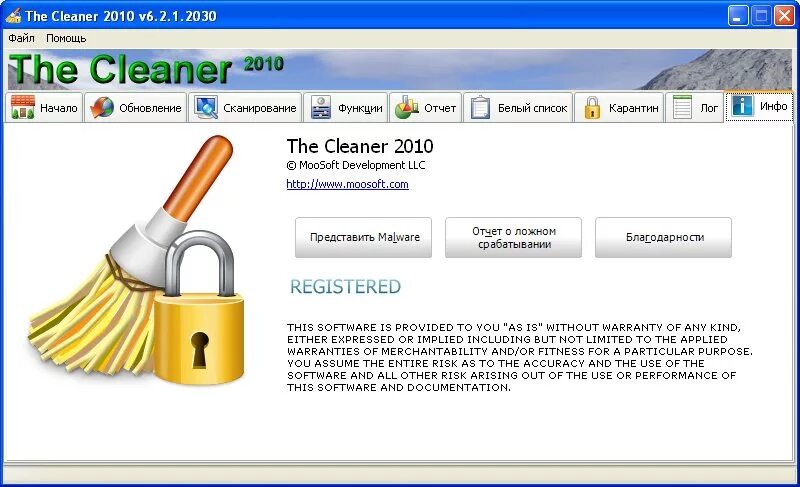Open the Помощь menu
The image size is (800, 487).
pos(66,38)
